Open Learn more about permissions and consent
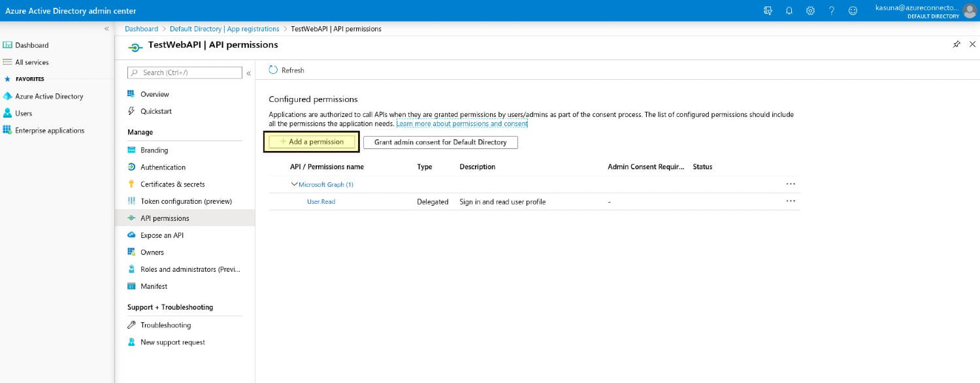This screenshot has height=383, width=980. coord(461,124)
